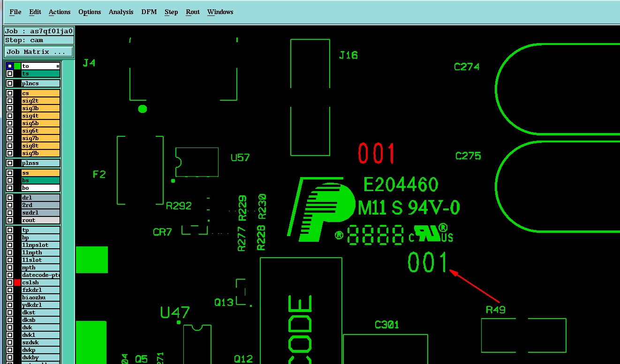Select the bo layer name
The width and height of the screenshot is (620, 364).
[41, 188]
